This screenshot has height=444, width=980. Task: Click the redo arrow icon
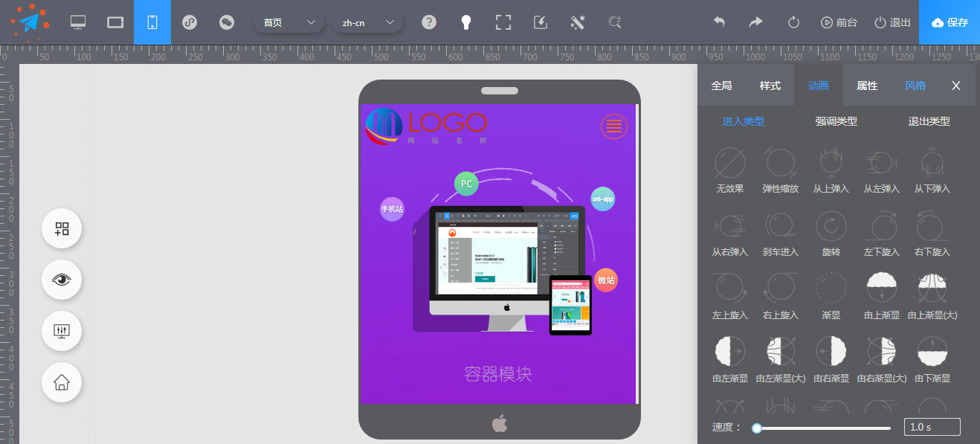[755, 22]
